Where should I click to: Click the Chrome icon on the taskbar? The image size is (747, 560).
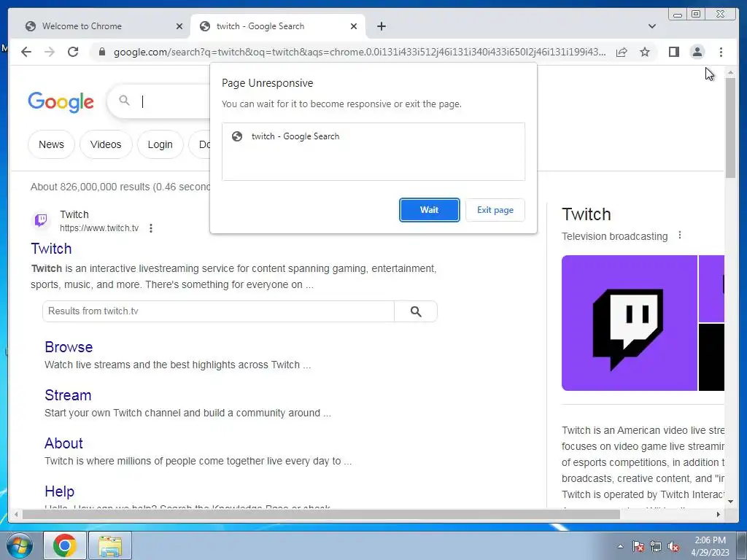pos(65,545)
